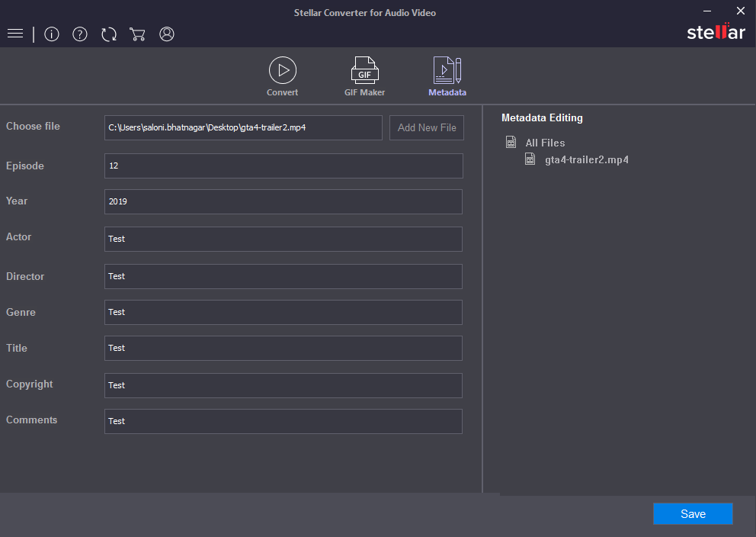Click the Genre label
This screenshot has width=756, height=537.
21,312
